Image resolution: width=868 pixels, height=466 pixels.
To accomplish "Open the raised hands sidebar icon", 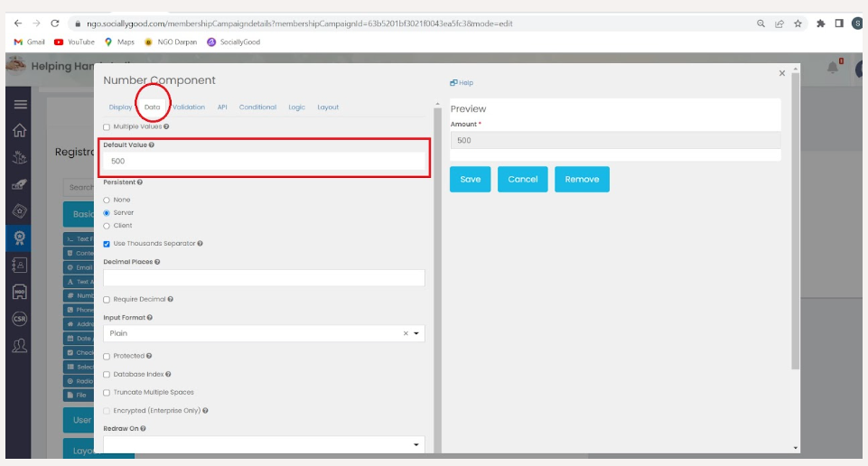I will (19, 158).
